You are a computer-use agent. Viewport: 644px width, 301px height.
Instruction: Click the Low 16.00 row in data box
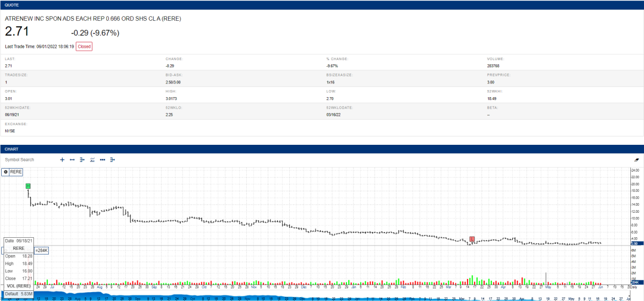click(x=19, y=271)
